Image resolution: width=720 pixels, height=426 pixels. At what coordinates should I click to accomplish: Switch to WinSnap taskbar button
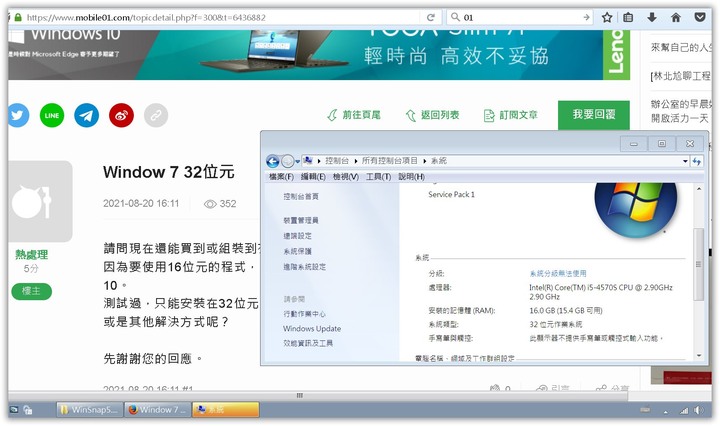pos(90,409)
